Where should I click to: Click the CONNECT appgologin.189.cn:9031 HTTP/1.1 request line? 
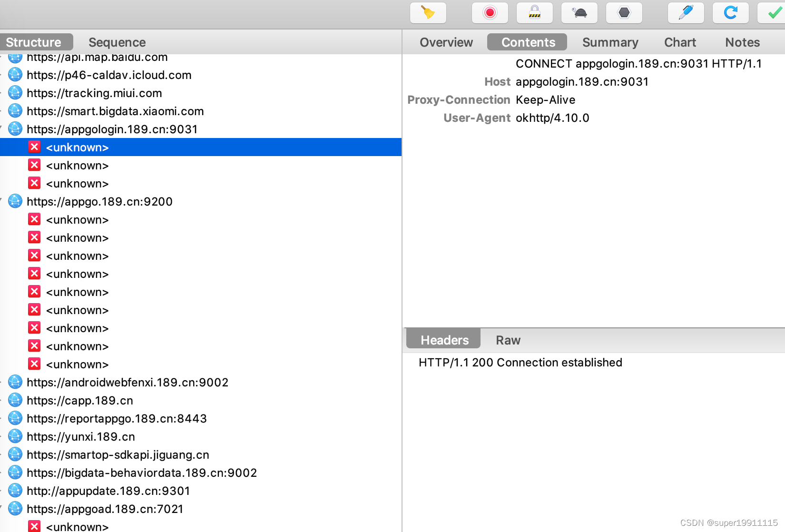(x=638, y=63)
